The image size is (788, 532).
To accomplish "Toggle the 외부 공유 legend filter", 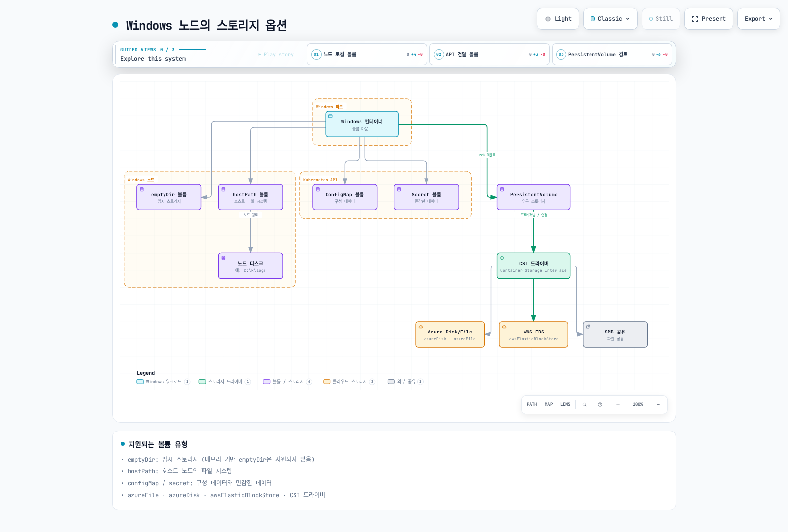I will 405,382.
